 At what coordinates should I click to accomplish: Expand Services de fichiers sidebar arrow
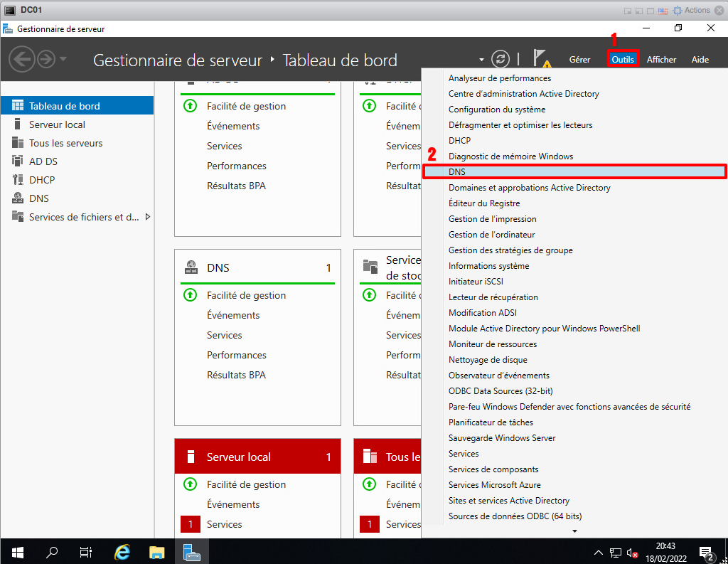tap(148, 217)
